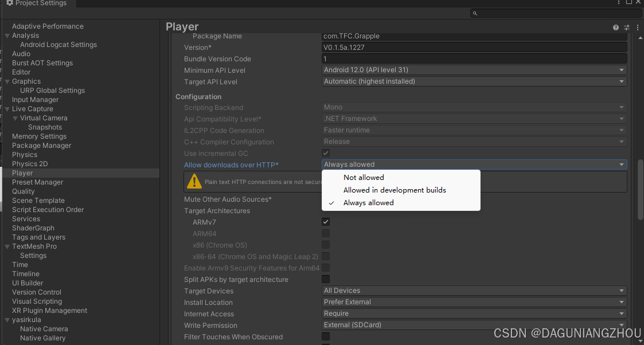Image resolution: width=644 pixels, height=345 pixels.
Task: Toggle the Use incremental GC checkbox
Action: point(326,152)
